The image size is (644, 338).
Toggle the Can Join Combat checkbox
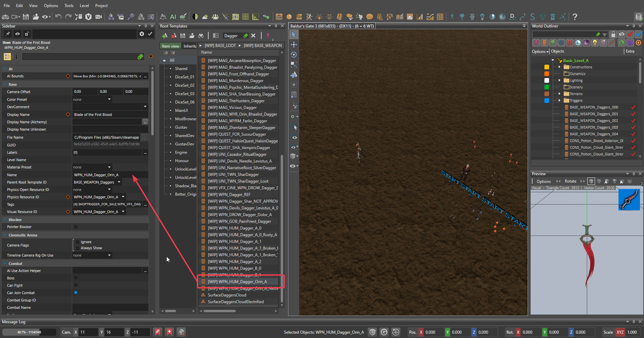coord(76,293)
